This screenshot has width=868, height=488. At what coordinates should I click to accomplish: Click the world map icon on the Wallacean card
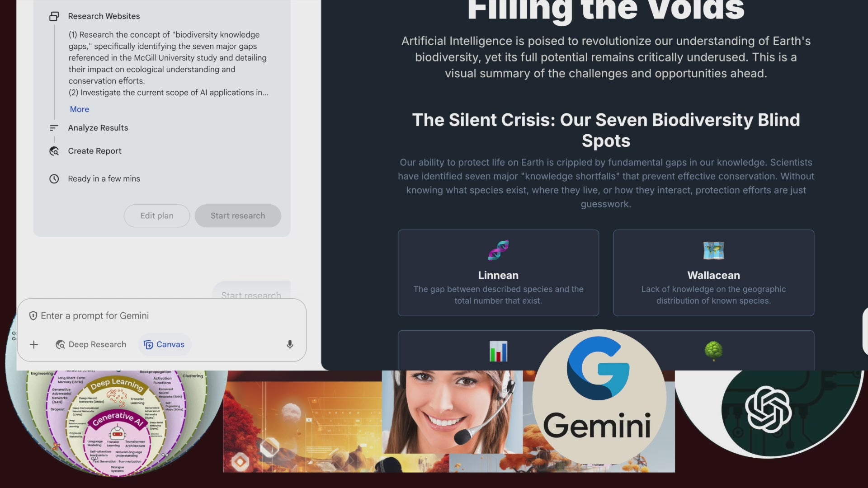click(x=713, y=250)
